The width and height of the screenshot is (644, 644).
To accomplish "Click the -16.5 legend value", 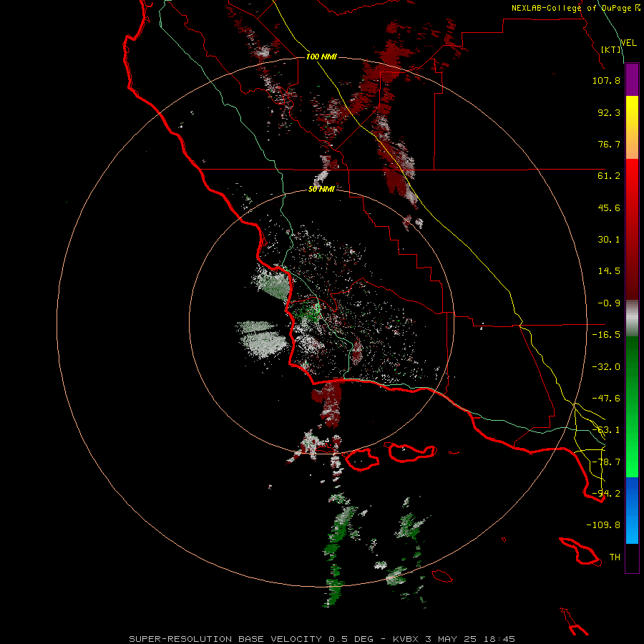I will click(606, 335).
